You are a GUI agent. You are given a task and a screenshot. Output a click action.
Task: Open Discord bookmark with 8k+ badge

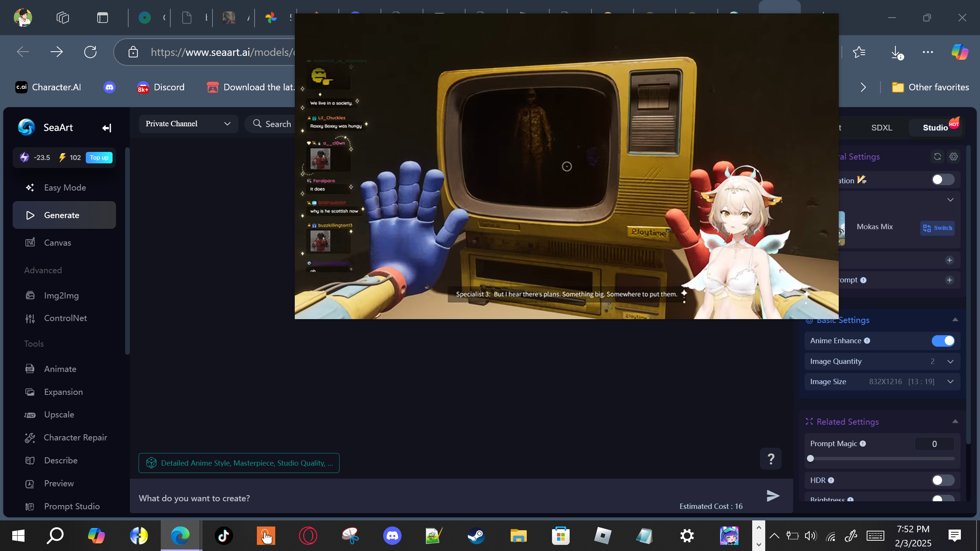(x=161, y=87)
